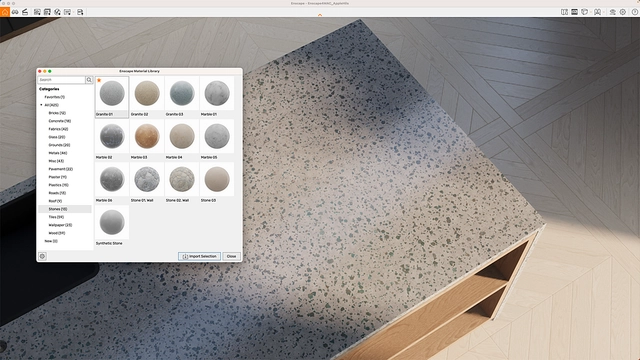Click the stacked layers icon top right
The height and width of the screenshot is (360, 640).
(613, 12)
